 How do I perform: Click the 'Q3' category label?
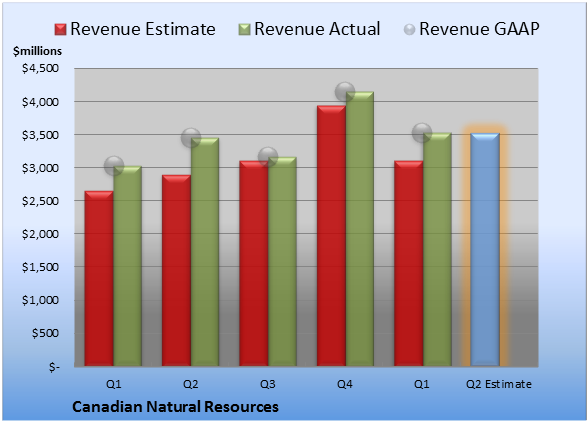(x=268, y=384)
